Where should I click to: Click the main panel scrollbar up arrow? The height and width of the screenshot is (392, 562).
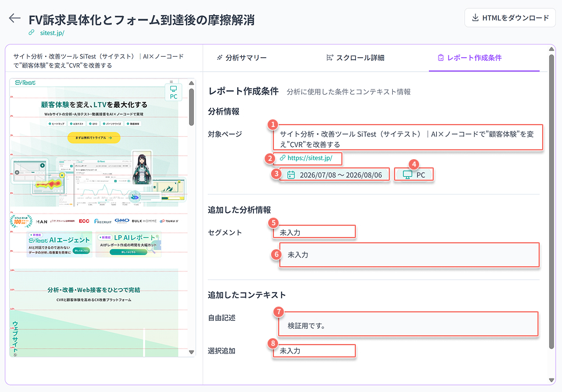tap(551, 49)
